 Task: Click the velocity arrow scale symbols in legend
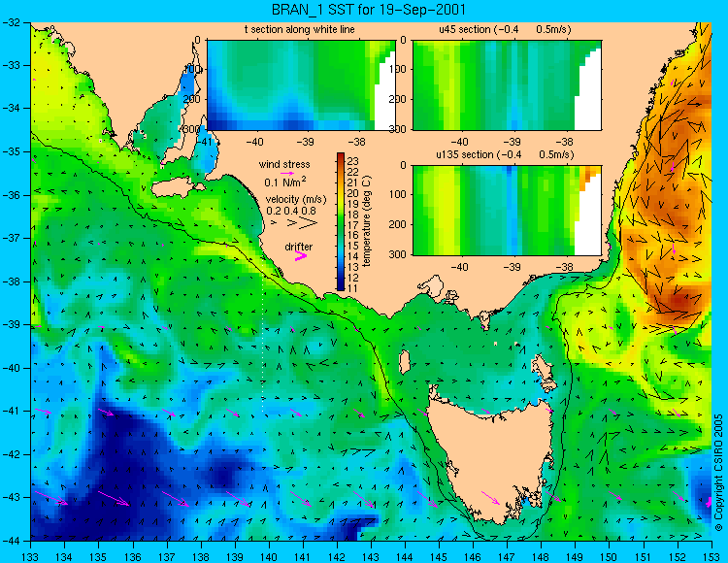pyautogui.click(x=295, y=223)
